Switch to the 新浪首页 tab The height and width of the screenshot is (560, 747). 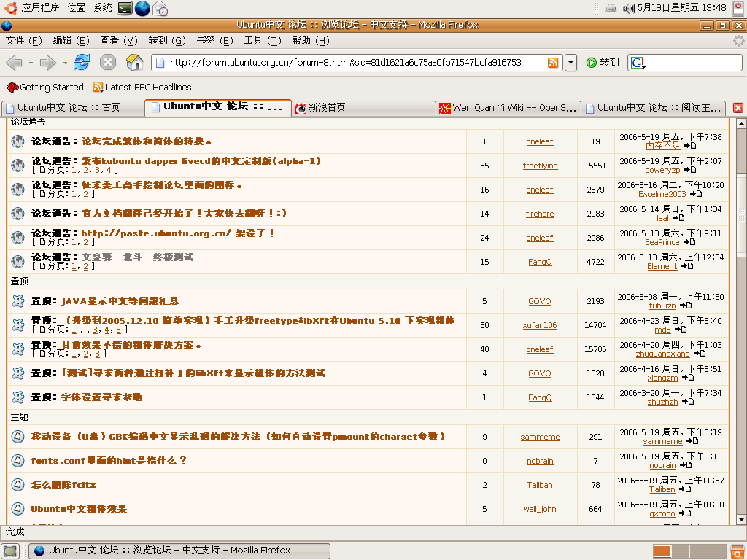tap(363, 108)
